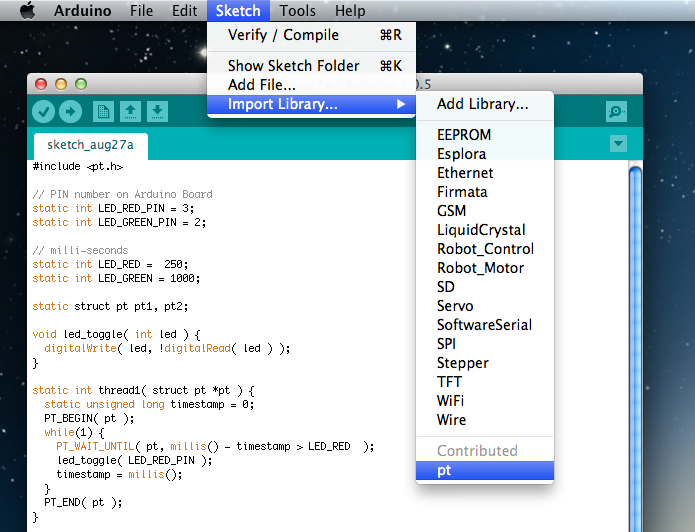695x532 pixels.
Task: Click the LED_RED_PIN = 3 code line
Action: (x=113, y=208)
